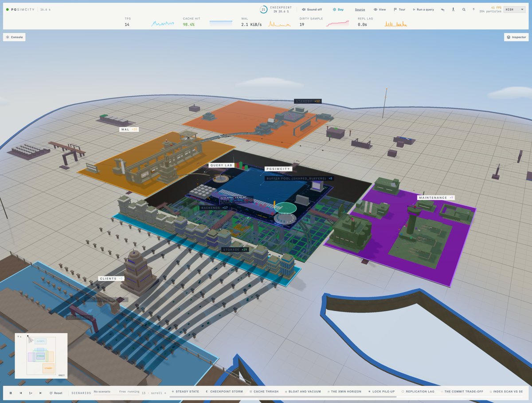532x403 pixels.
Task: Click the Storage +29 label
Action: (235, 249)
